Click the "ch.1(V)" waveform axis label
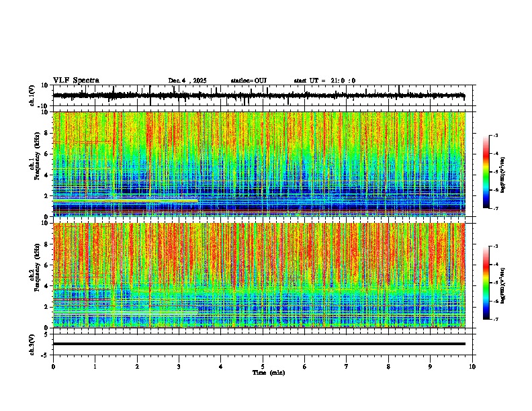The height and width of the screenshot is (411, 532). [x=32, y=95]
